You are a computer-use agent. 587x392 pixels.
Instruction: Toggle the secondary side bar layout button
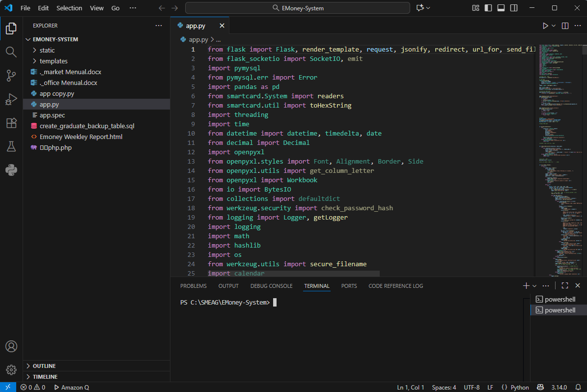(x=514, y=8)
